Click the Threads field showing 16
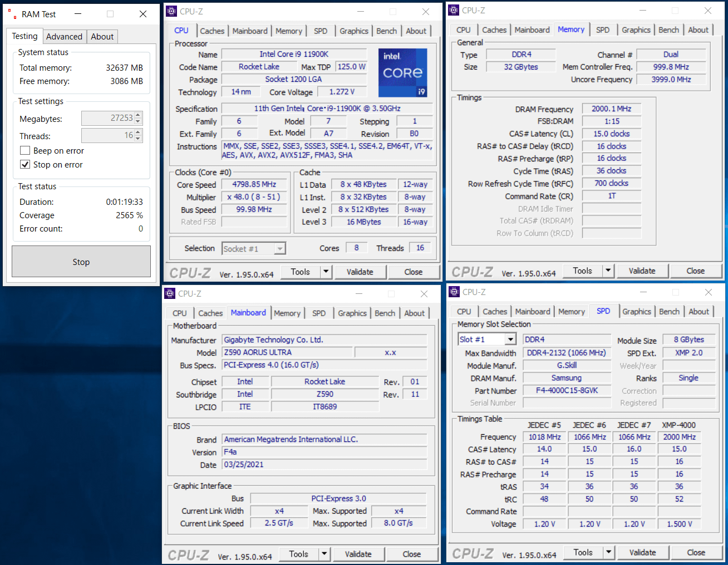Viewport: 728px width, 565px height. (x=108, y=135)
